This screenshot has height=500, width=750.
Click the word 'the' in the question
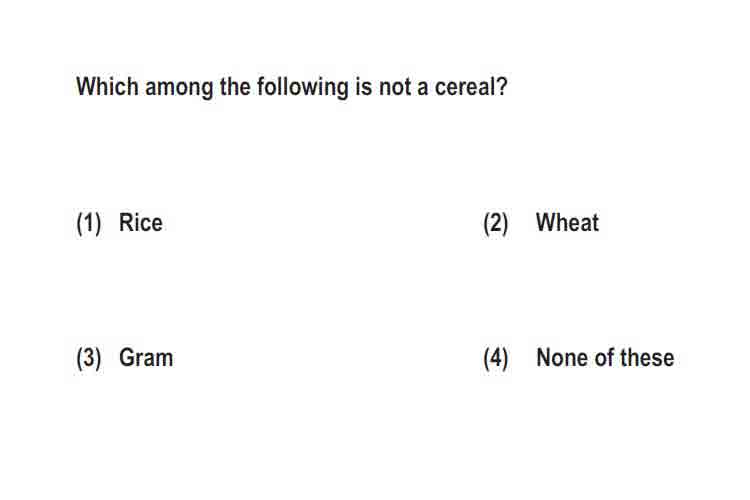point(235,87)
